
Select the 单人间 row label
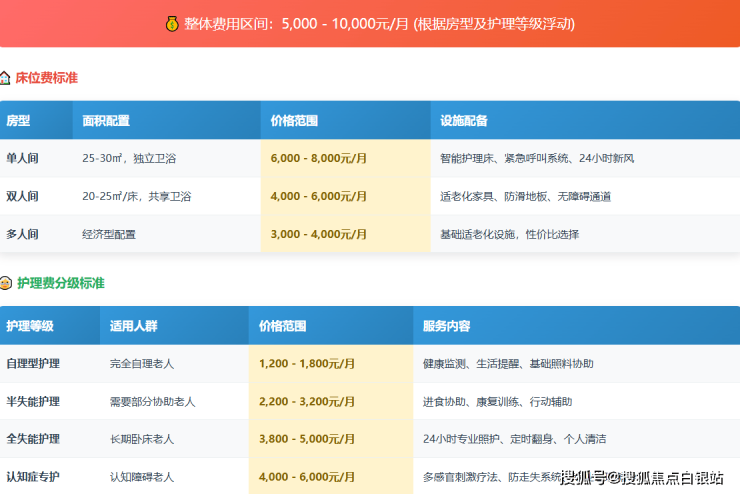click(22, 158)
